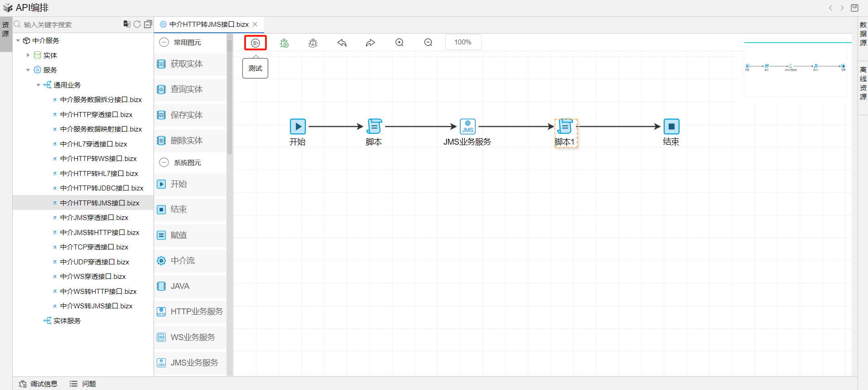Select the JMS业务服务 node on canvas
This screenshot has height=390, width=868.
pyautogui.click(x=468, y=127)
